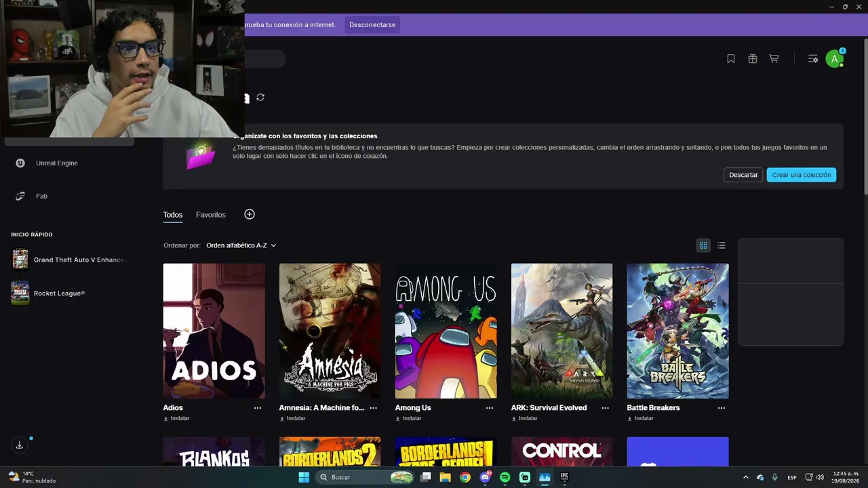The width and height of the screenshot is (868, 488).
Task: Show hidden system tray icons chevron
Action: coord(746,477)
